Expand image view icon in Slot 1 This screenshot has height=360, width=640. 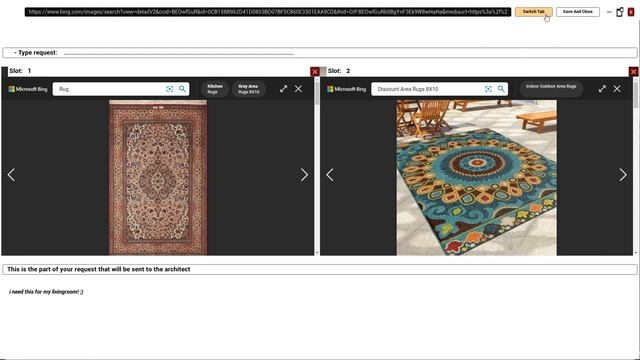(x=283, y=89)
